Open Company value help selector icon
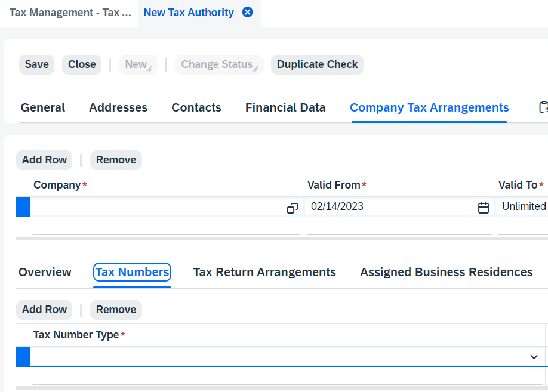 [292, 208]
